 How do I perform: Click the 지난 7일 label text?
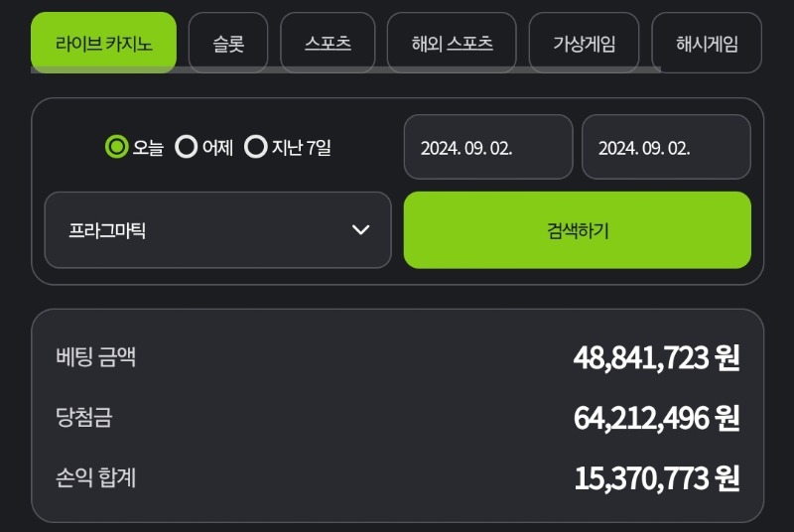point(302,147)
